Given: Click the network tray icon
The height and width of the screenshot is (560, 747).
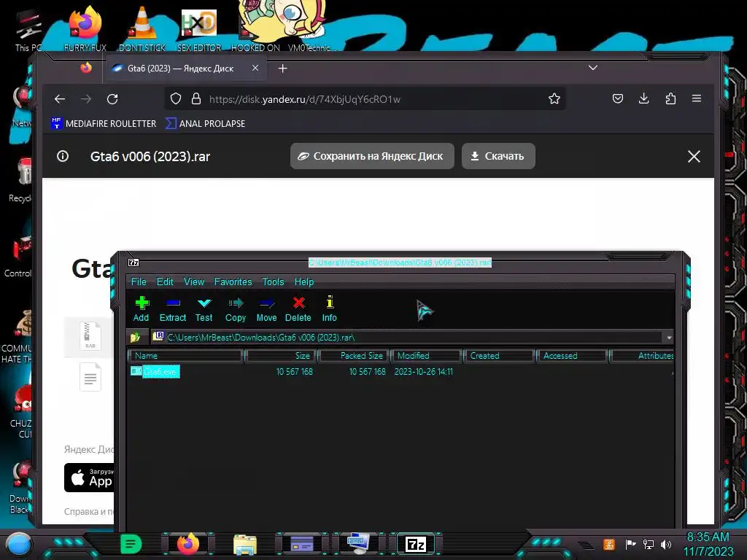Looking at the screenshot, I should 649,544.
